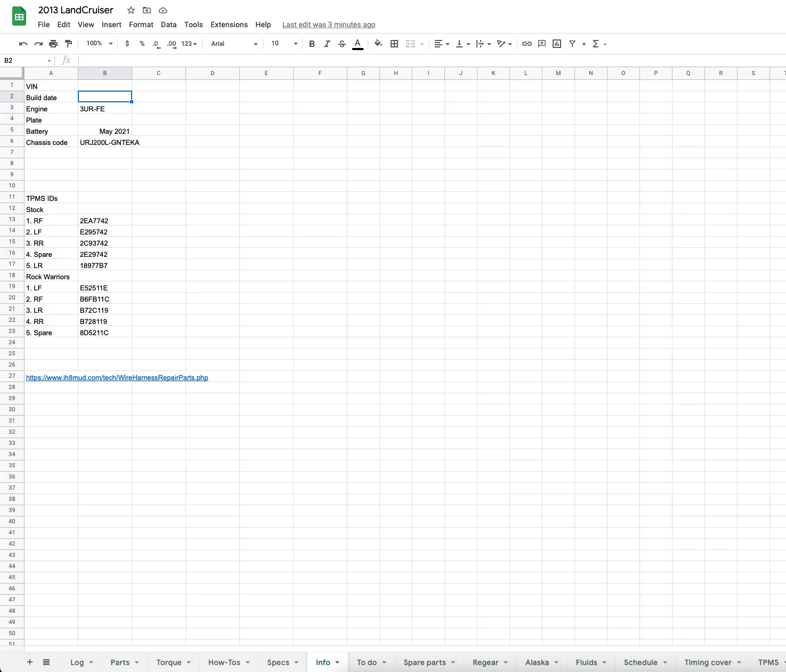This screenshot has height=672, width=786.
Task: Open the Edit menu
Action: (x=64, y=25)
